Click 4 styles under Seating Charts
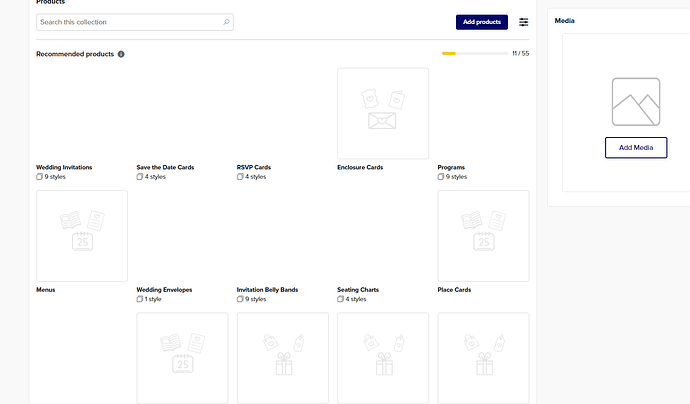The image size is (690, 404). tap(356, 299)
